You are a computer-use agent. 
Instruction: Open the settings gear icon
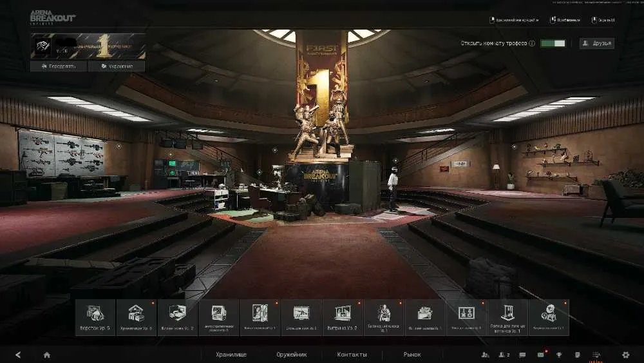tap(625, 355)
